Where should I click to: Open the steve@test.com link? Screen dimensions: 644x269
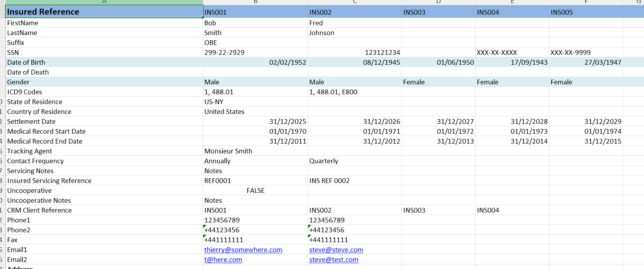tap(334, 260)
